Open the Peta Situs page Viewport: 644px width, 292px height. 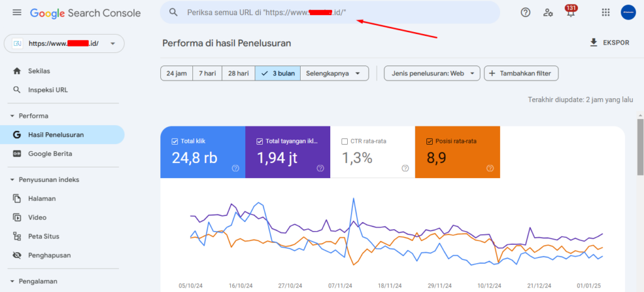point(62,236)
